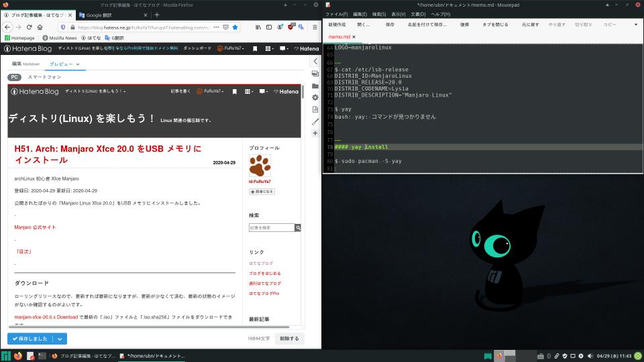Show Firefox sidebars icon

(268, 27)
